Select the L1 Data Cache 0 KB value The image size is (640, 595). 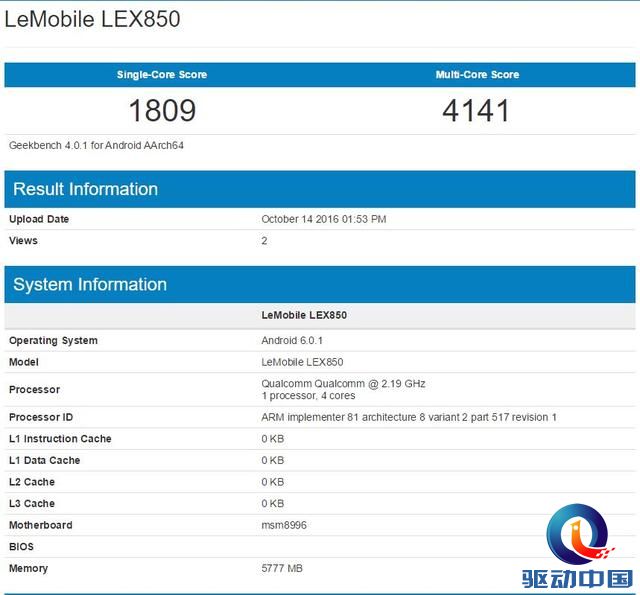click(x=273, y=460)
